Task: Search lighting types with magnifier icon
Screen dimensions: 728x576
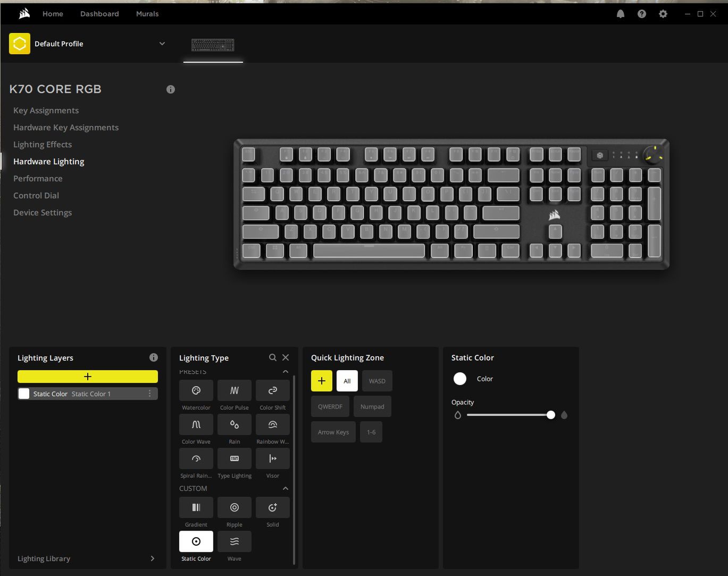Action: tap(272, 357)
